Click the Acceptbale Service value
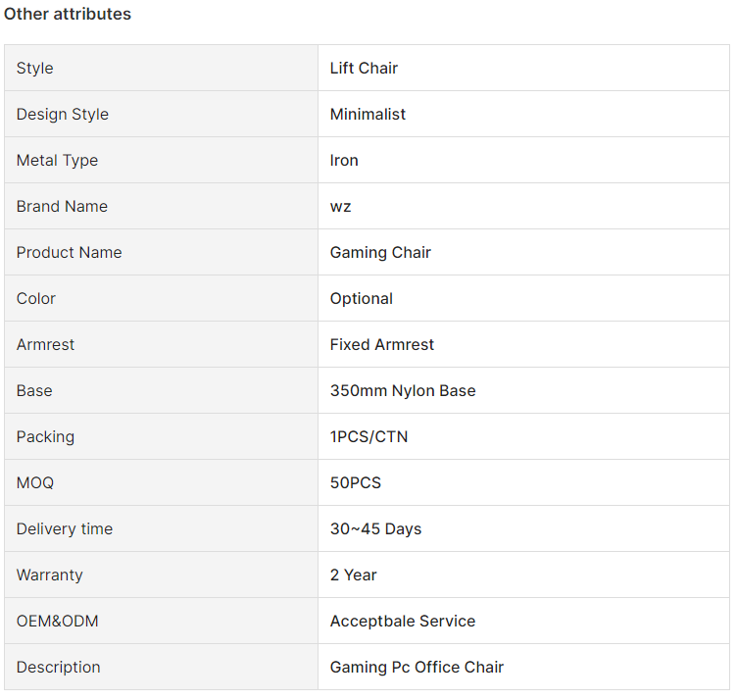 tap(403, 621)
